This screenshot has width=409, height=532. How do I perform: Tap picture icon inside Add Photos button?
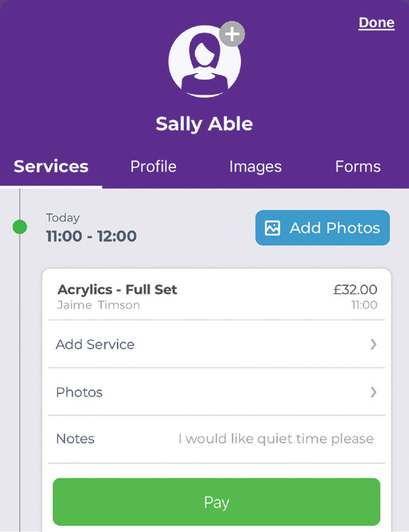(x=272, y=228)
